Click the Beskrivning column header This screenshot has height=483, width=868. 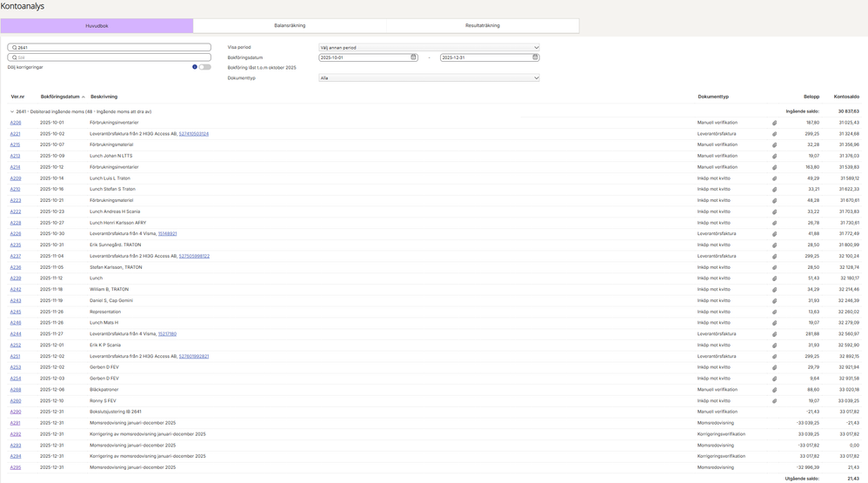pyautogui.click(x=104, y=97)
